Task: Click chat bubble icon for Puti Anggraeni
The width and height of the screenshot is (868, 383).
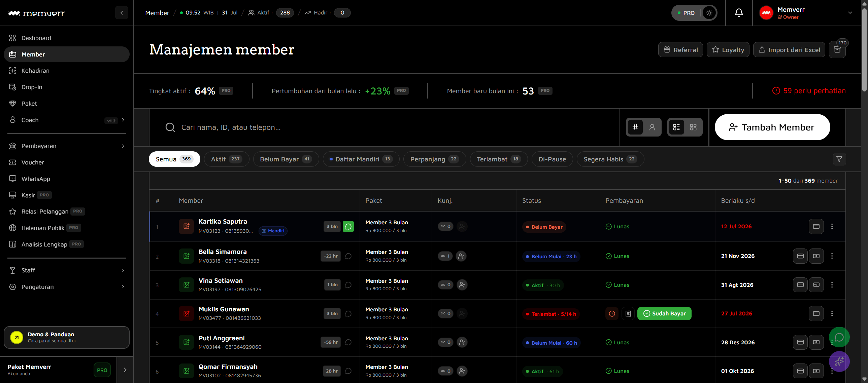Action: 348,342
